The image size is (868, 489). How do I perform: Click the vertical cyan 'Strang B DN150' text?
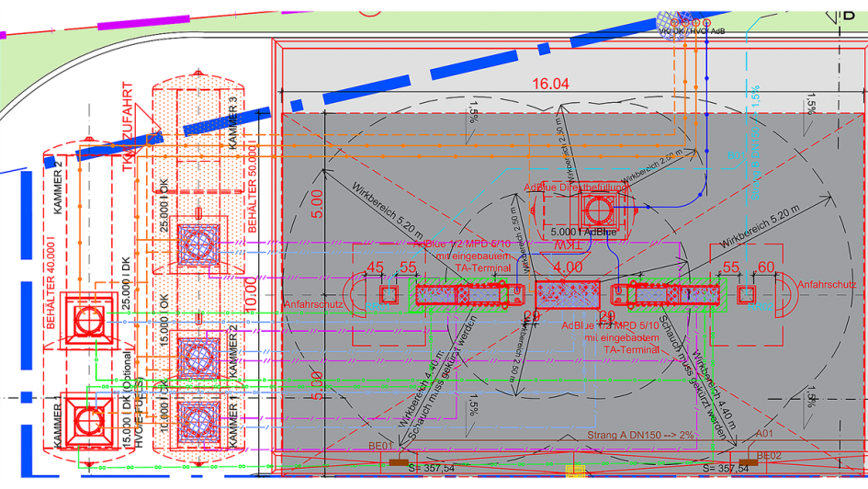click(x=756, y=142)
